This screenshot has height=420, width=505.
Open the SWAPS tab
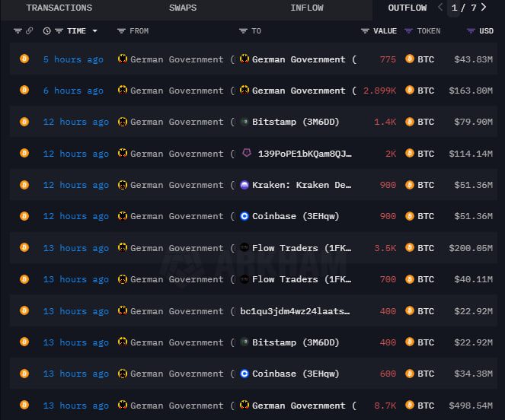[183, 8]
